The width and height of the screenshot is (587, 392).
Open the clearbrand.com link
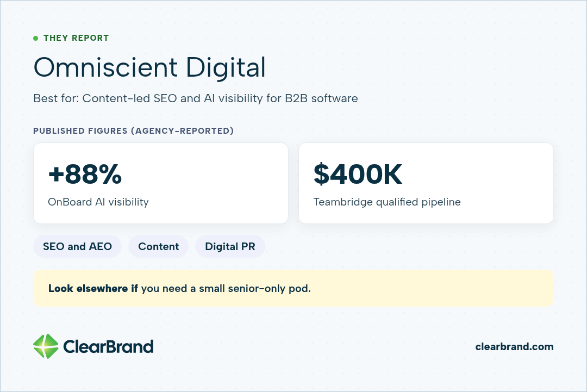tap(514, 347)
